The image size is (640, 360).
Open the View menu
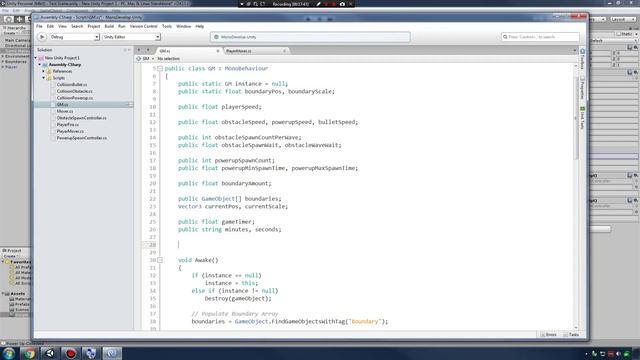62,26
